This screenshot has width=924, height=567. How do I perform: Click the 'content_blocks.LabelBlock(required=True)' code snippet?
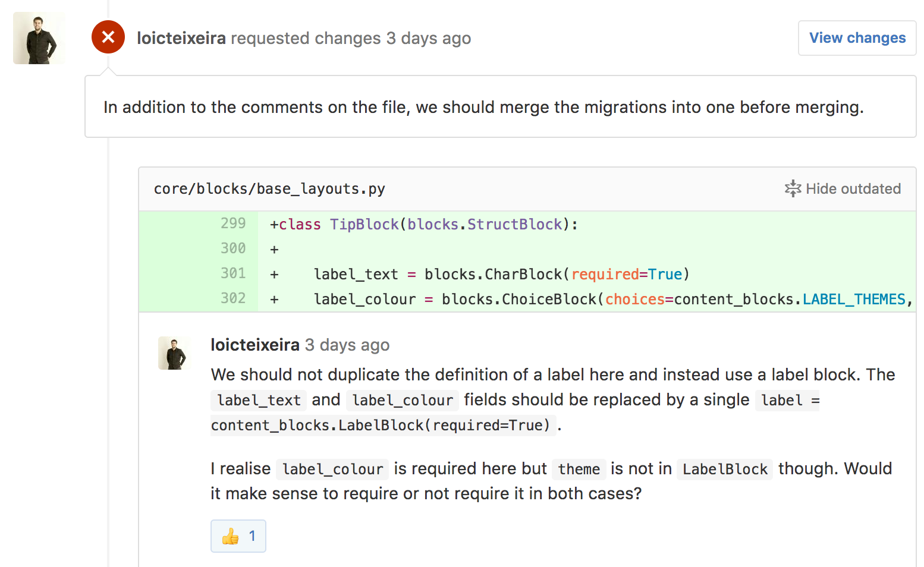click(384, 425)
